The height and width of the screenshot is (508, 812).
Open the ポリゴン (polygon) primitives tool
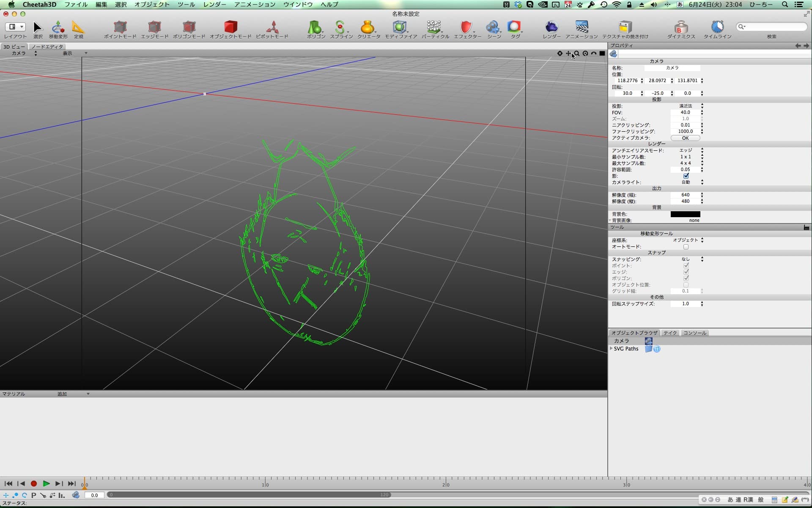tap(315, 28)
